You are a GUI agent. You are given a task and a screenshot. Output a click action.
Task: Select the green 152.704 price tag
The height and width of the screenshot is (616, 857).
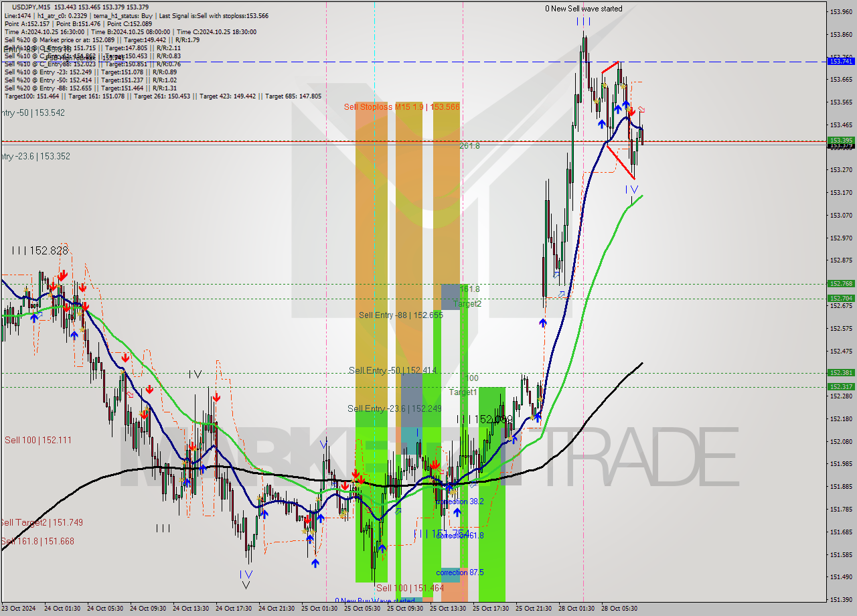841,298
